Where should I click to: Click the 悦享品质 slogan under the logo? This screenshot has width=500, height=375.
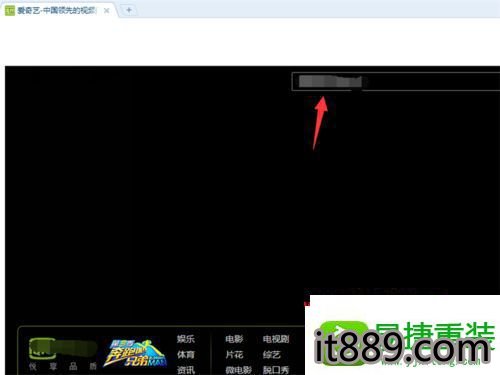pyautogui.click(x=63, y=366)
